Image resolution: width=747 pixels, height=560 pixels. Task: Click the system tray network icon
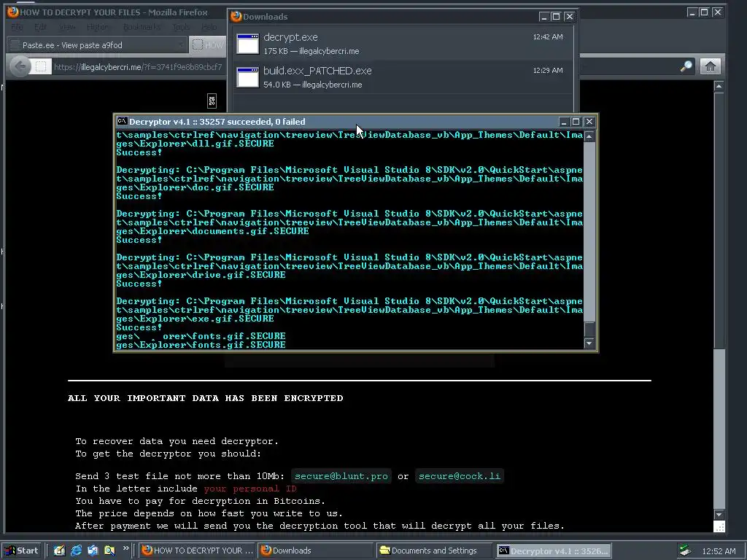click(x=684, y=551)
